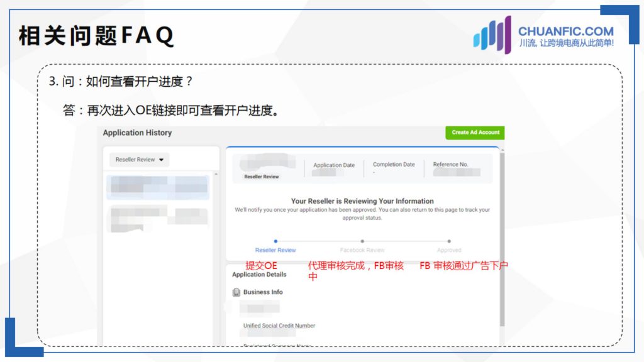Image resolution: width=644 pixels, height=362 pixels.
Task: Click the Reference No. label
Action: coord(450,164)
